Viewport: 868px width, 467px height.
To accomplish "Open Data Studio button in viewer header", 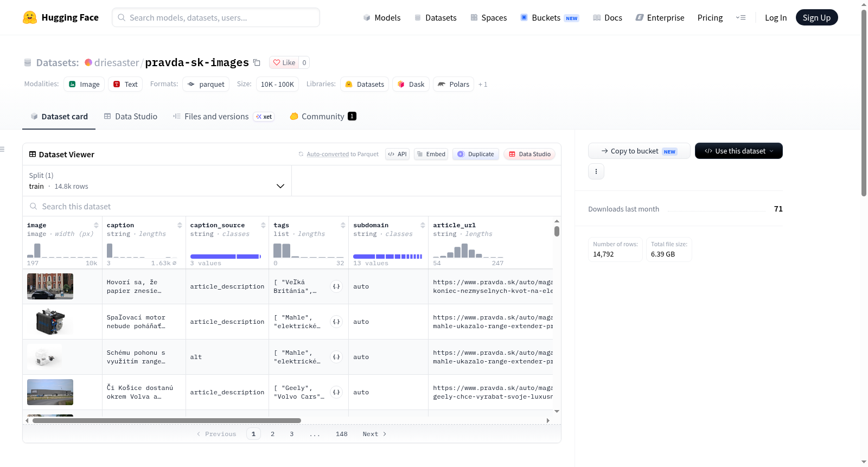I will (529, 154).
